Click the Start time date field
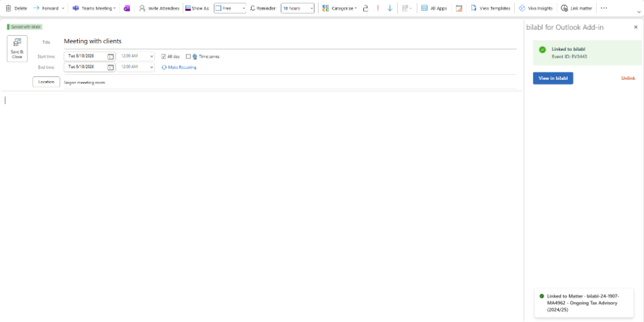Image resolution: width=644 pixels, height=322 pixels. pos(85,56)
